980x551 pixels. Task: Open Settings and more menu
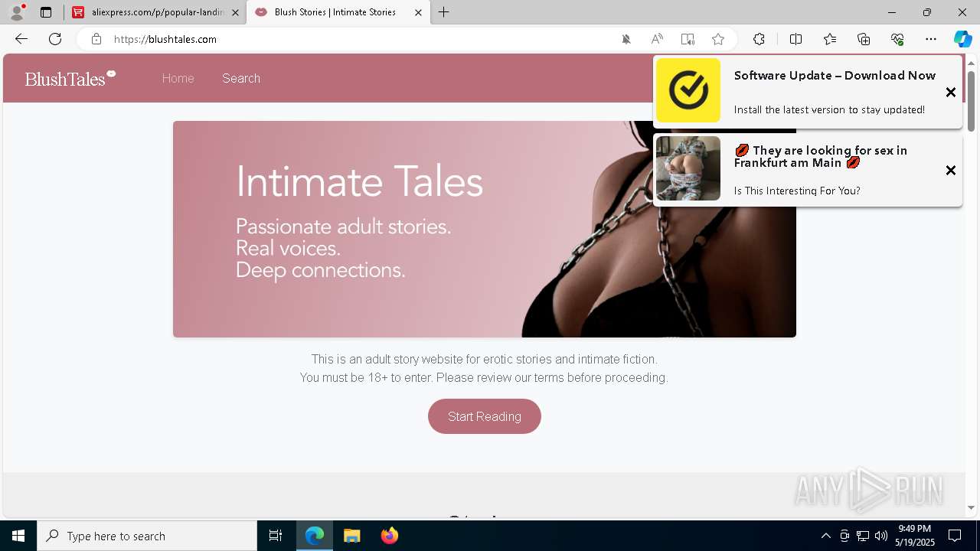coord(931,39)
